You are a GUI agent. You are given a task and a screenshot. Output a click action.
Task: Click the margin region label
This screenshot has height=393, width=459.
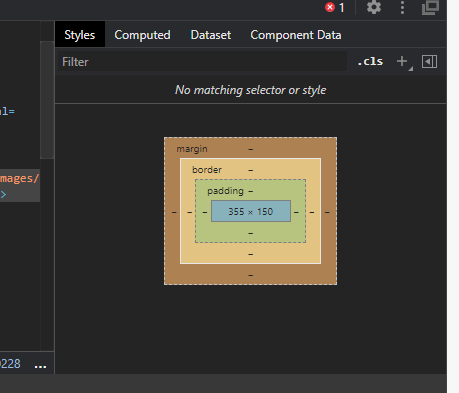click(x=192, y=149)
